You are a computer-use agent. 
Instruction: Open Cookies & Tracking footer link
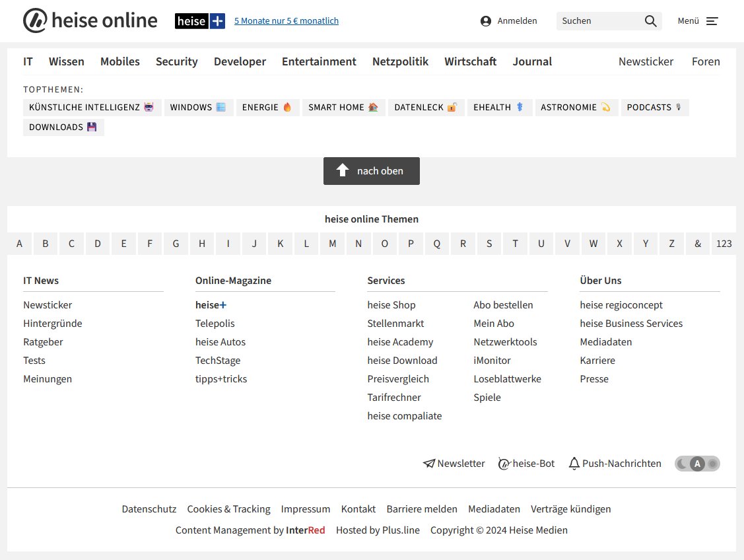coord(228,508)
